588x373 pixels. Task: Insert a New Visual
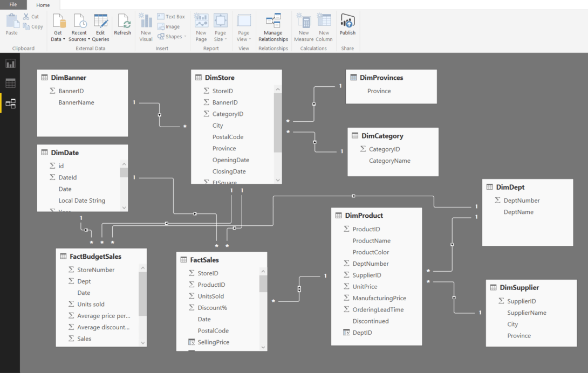point(146,28)
